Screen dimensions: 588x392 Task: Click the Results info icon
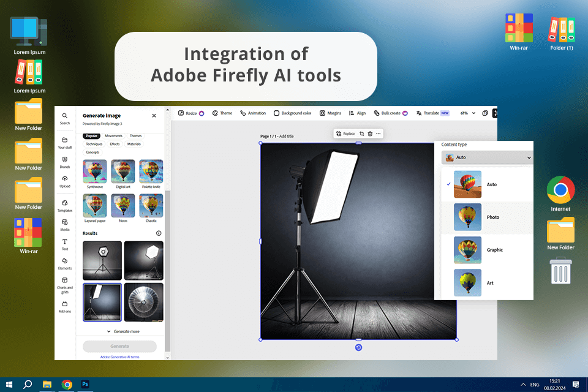159,233
